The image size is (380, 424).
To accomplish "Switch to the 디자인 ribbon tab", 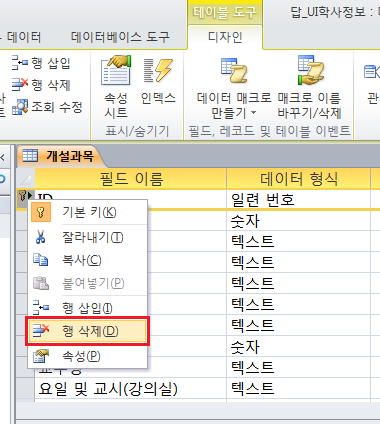I will (x=225, y=37).
